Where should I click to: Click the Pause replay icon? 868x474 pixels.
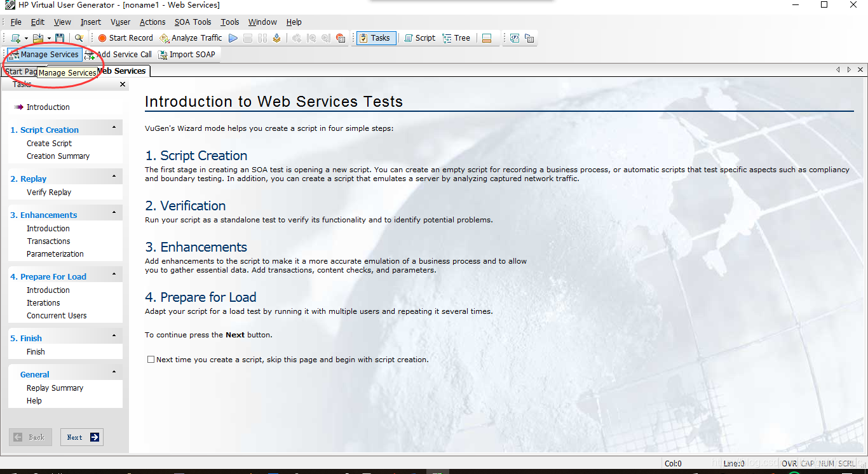262,38
